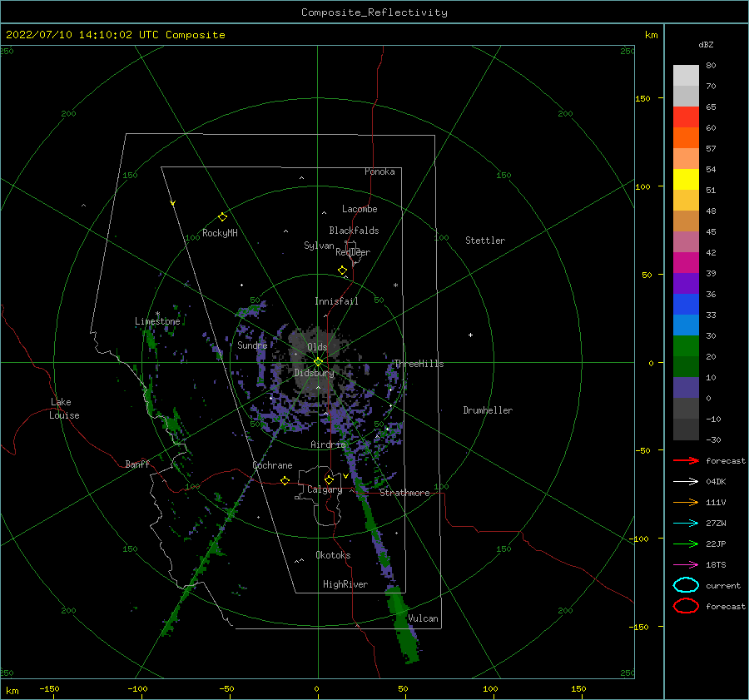The width and height of the screenshot is (749, 700).
Task: Click the cyan 'current' ellipse legend icon
Action: pyautogui.click(x=686, y=585)
